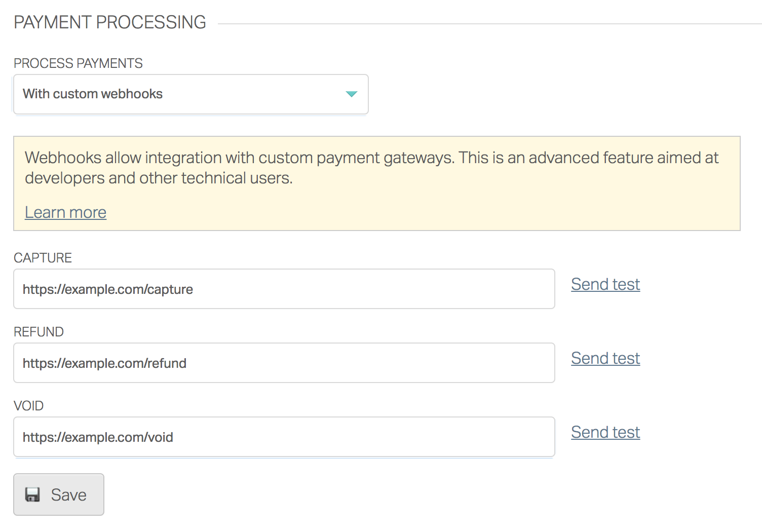Click inside the Capture URL field
Image resolution: width=762 pixels, height=532 pixels.
coord(284,289)
